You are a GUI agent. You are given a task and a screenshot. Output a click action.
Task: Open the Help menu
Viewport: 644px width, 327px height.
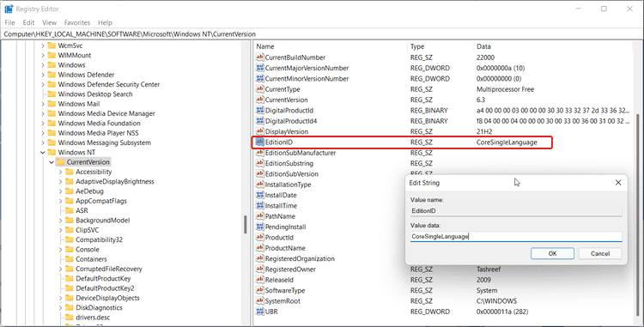(x=105, y=22)
